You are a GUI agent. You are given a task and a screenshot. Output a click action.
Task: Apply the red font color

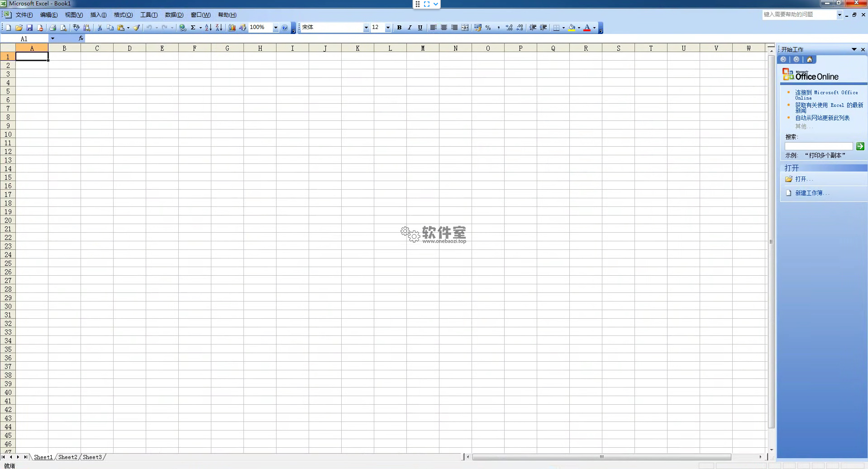click(587, 28)
